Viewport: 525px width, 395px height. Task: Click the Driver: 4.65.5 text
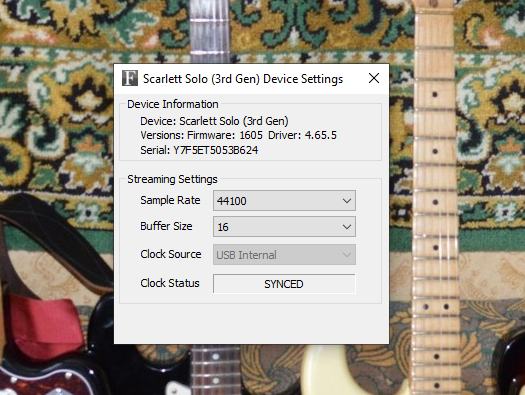point(302,135)
